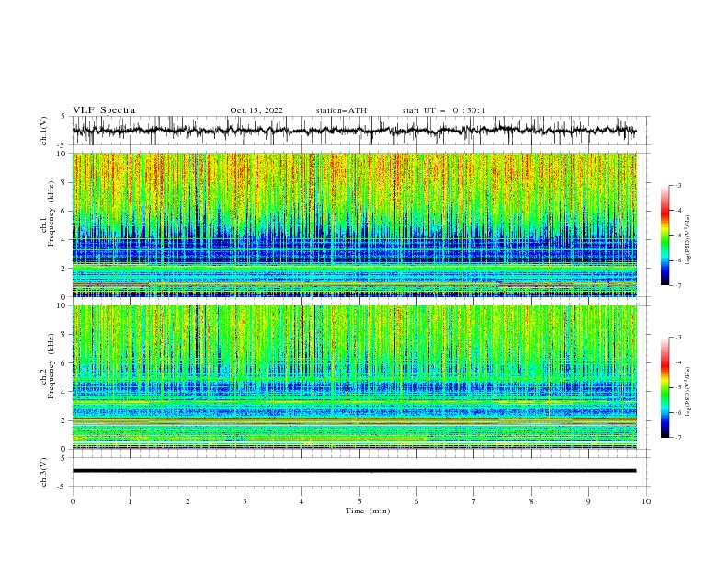Click the ch.1 color bar tick label "-3"
This screenshot has height=563, width=728.
click(x=677, y=185)
